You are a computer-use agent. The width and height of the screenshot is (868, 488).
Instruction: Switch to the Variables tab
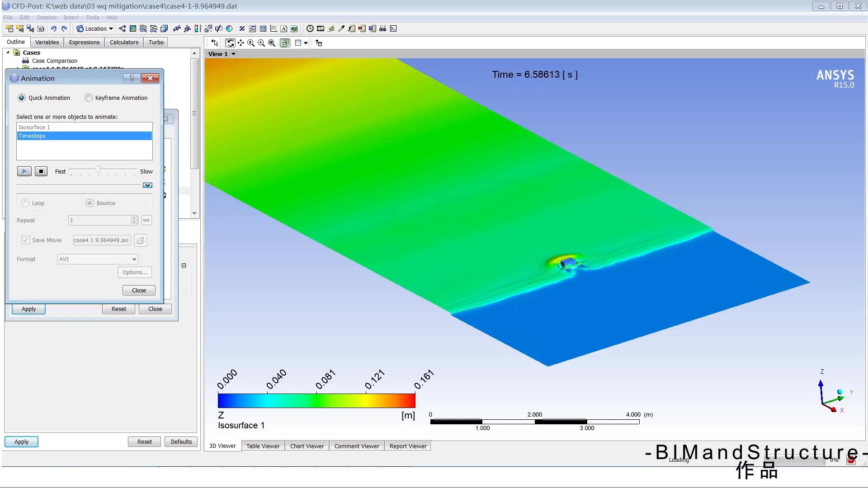click(x=47, y=42)
